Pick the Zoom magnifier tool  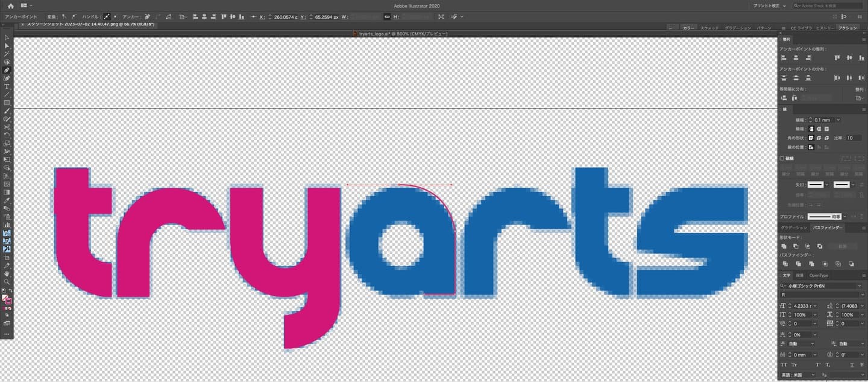pos(7,282)
